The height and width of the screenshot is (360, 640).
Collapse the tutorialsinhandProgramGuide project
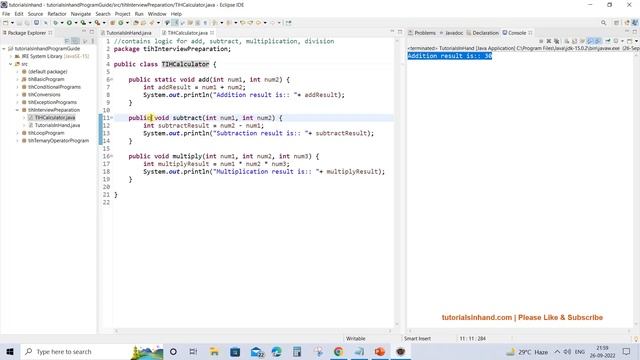(4, 49)
